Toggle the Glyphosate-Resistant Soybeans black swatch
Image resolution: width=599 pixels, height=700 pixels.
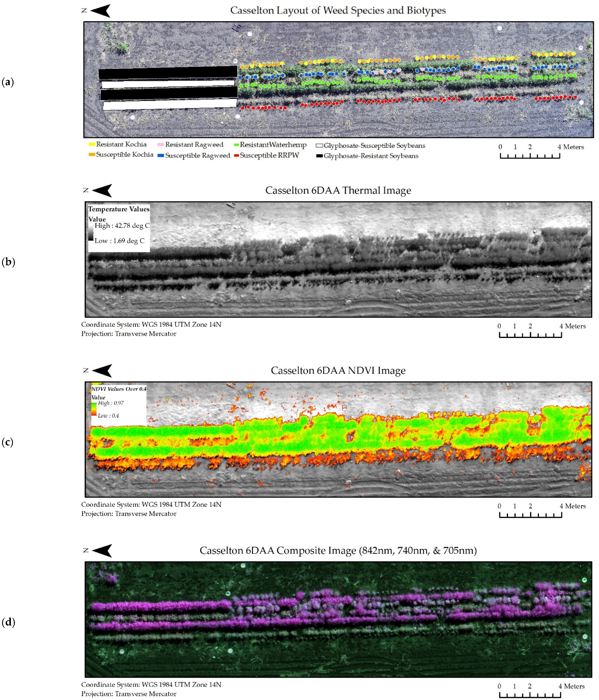pyautogui.click(x=319, y=156)
